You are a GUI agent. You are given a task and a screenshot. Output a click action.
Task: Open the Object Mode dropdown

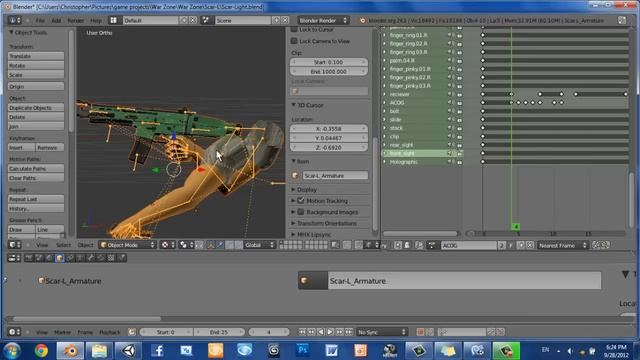[x=127, y=245]
